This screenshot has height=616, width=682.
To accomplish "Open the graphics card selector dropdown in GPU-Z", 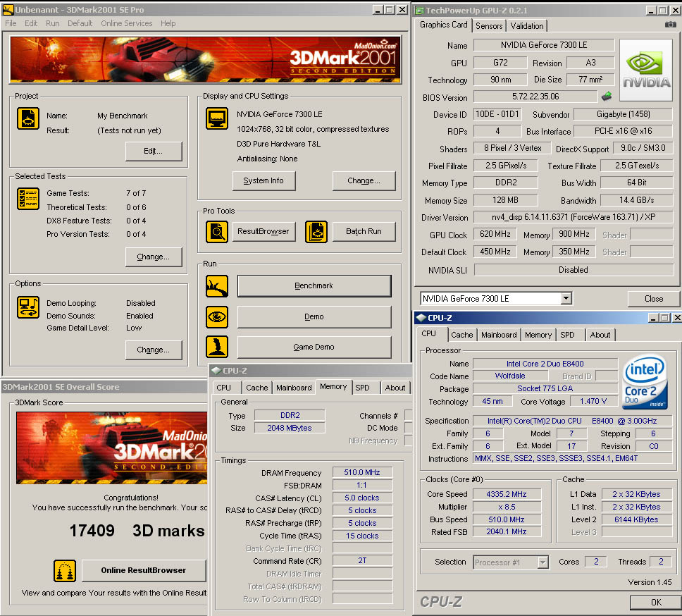I will click(x=566, y=298).
